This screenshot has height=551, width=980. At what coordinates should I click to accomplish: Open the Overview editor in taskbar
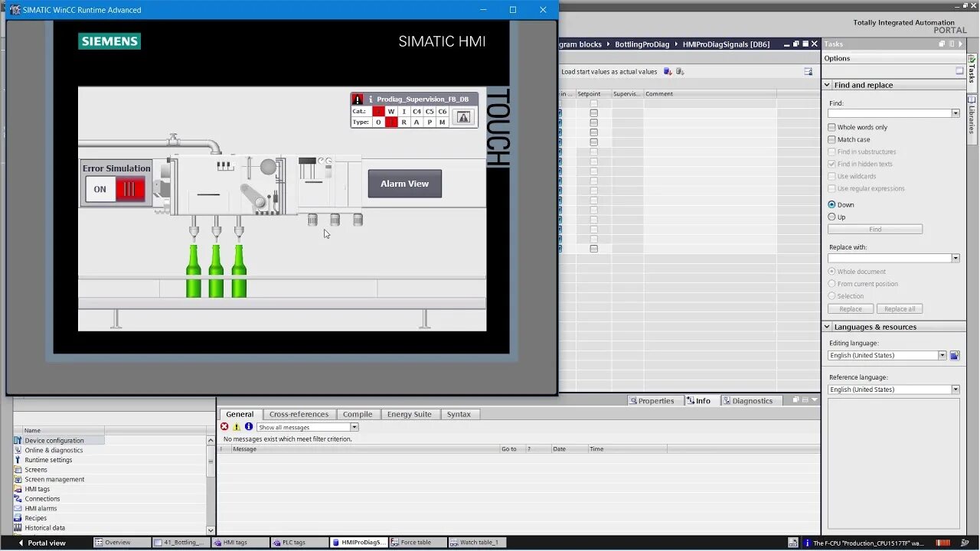[121, 543]
